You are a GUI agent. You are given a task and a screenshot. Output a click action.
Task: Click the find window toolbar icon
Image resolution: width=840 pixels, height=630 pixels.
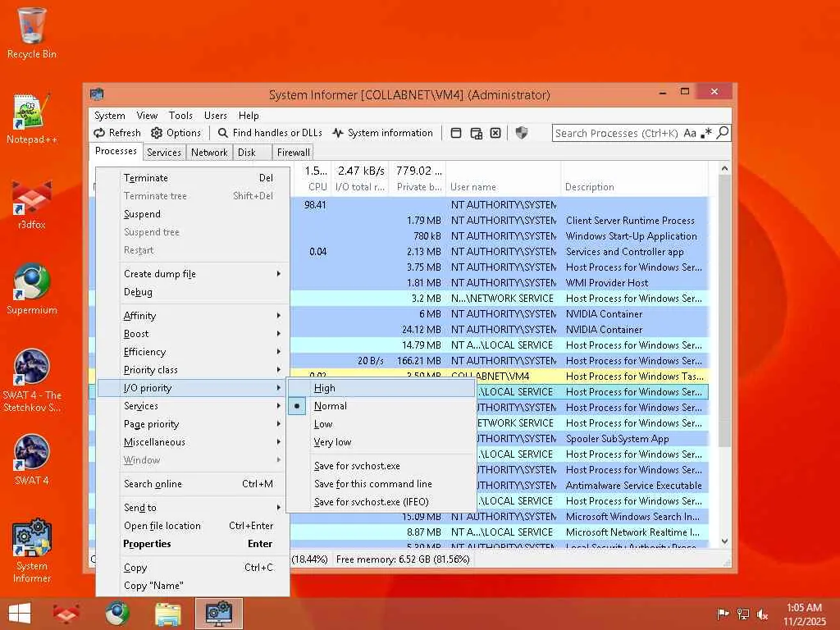click(x=456, y=133)
